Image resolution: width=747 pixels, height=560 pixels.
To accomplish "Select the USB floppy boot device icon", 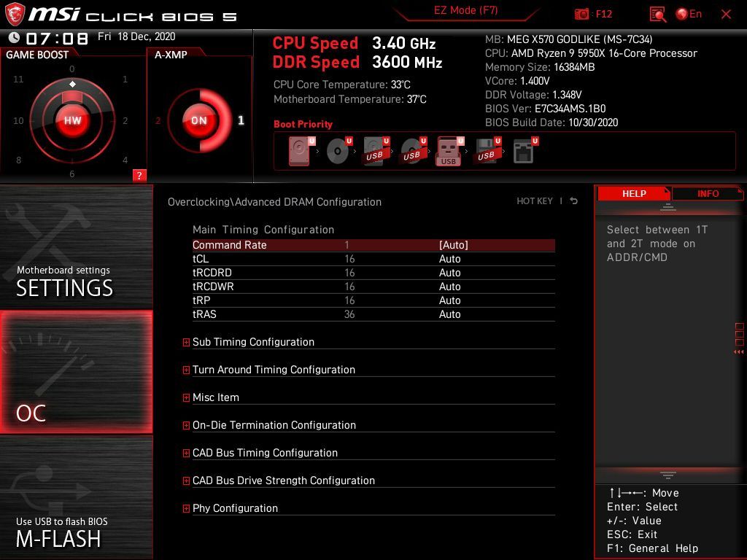I will tap(488, 151).
